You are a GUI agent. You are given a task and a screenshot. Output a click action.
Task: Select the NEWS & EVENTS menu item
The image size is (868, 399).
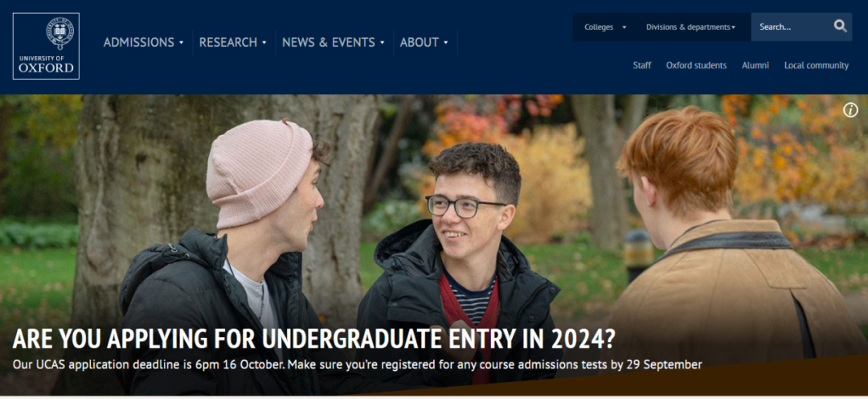(x=329, y=42)
